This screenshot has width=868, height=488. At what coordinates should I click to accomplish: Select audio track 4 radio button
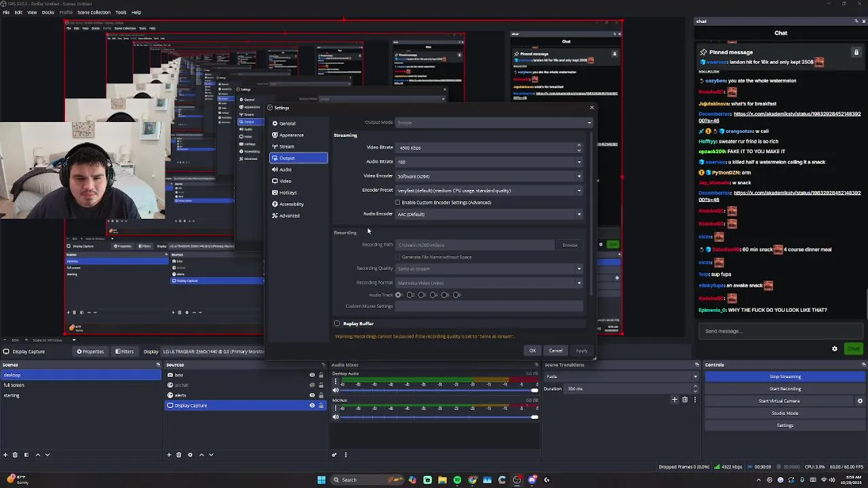433,295
